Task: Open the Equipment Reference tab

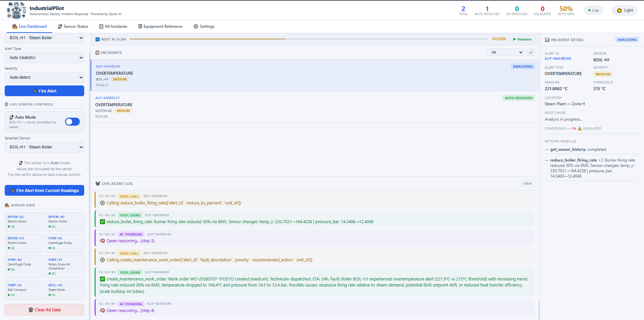Action: 160,26
